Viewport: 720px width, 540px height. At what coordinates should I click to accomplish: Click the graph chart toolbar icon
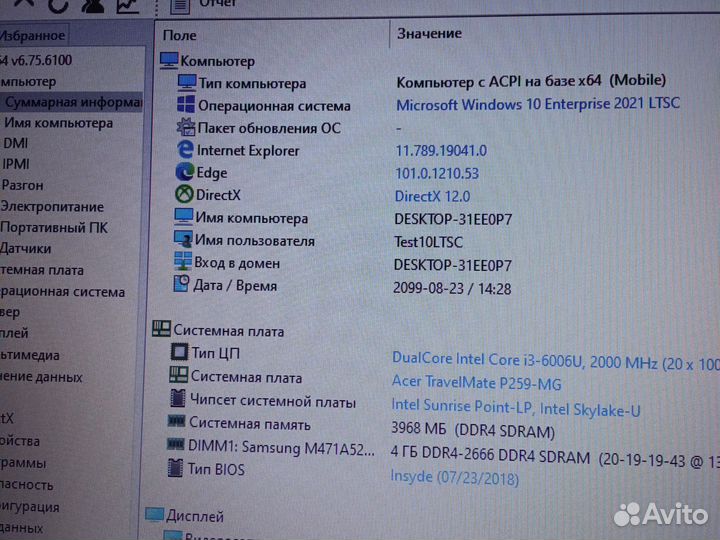(127, 6)
